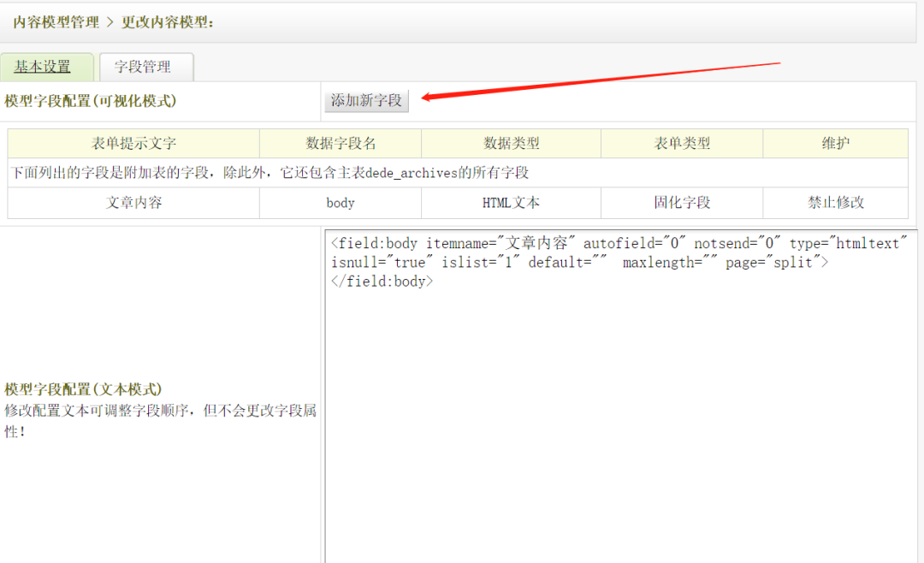924x563 pixels.
Task: Select the 固化字段 form type cell
Action: (682, 203)
